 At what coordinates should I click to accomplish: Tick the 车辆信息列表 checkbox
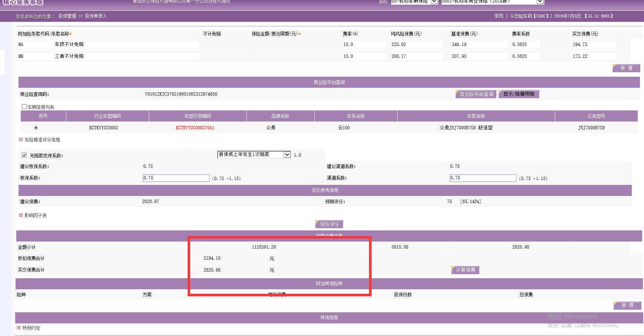(x=24, y=107)
